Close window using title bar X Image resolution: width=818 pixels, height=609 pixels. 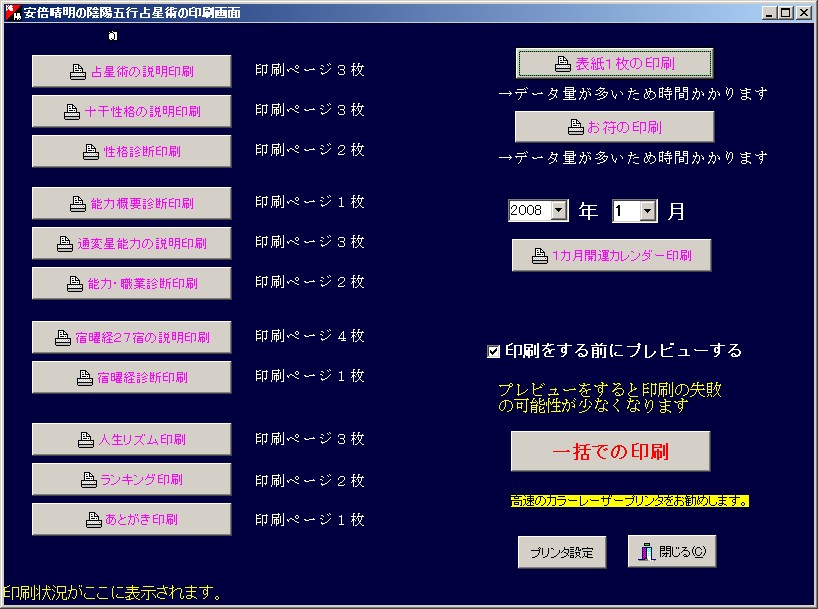(804, 13)
